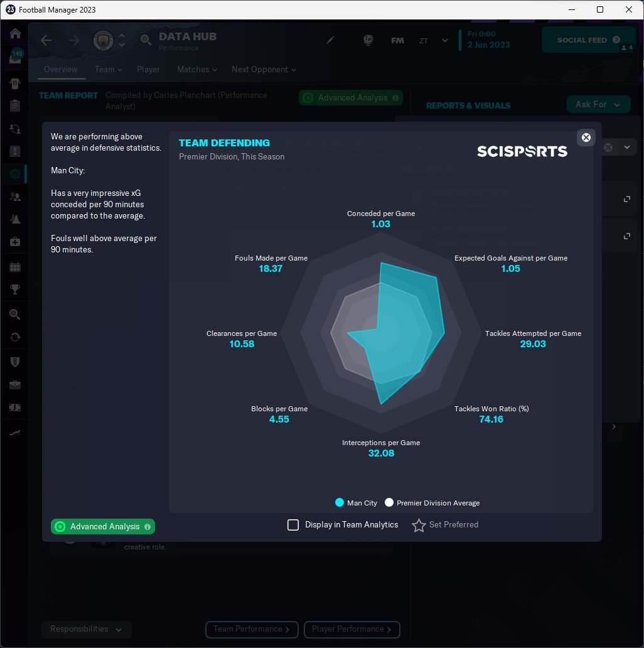Screen dimensions: 644x648
Task: Click the Clearances per Game value 10.58
Action: tap(242, 344)
